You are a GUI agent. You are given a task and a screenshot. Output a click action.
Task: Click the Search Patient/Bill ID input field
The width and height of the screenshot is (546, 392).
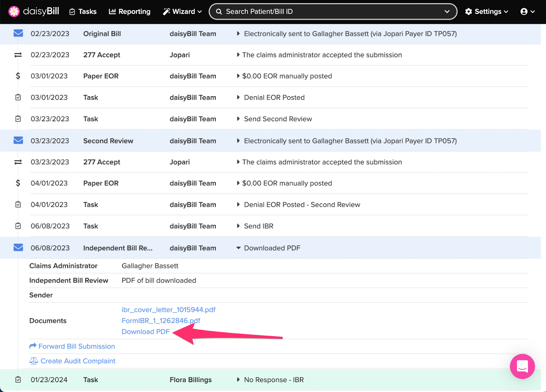307,11
